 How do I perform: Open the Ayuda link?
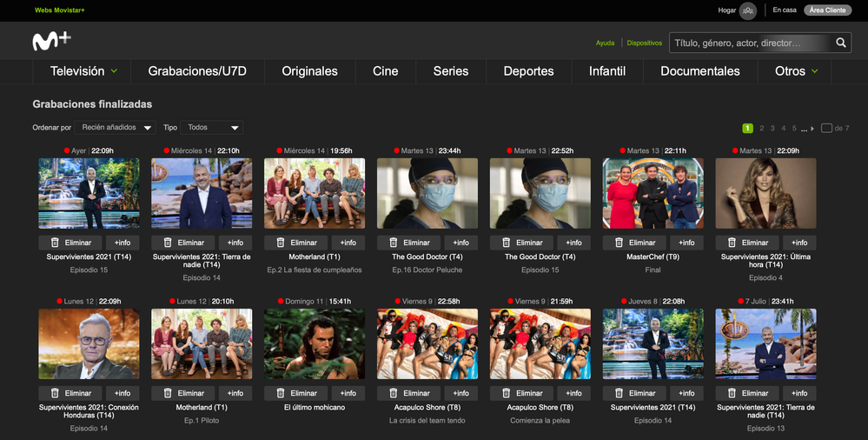605,43
